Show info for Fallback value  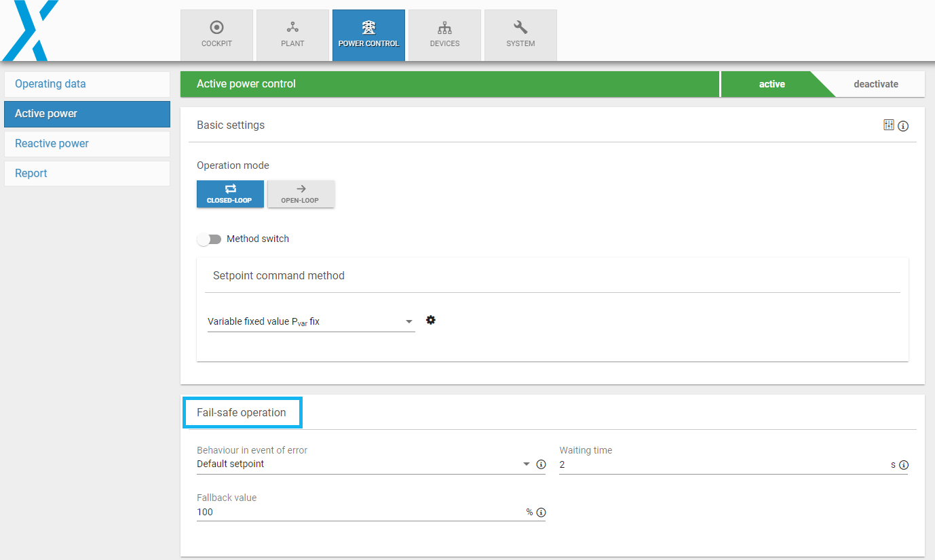[x=541, y=513]
